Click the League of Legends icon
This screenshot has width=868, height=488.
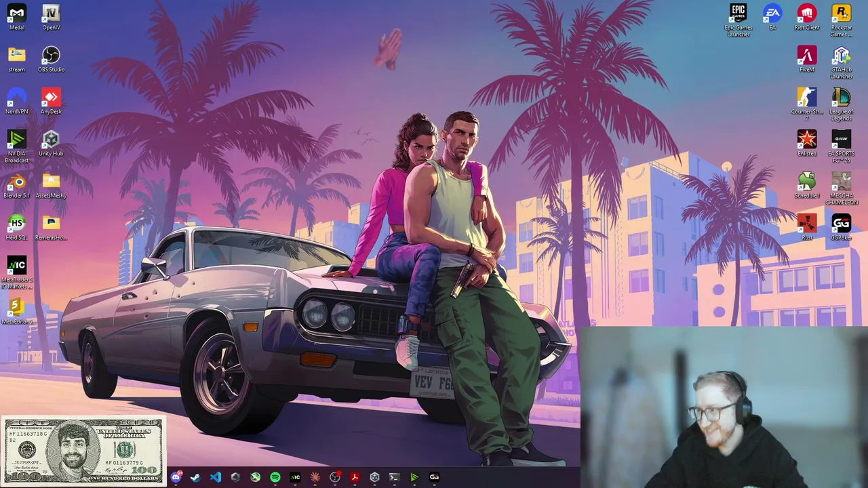[841, 105]
